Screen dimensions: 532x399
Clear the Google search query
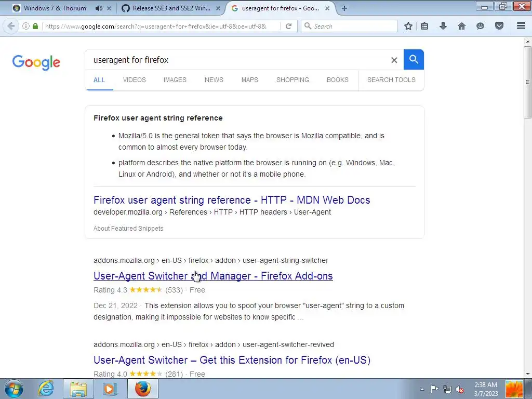coord(394,60)
